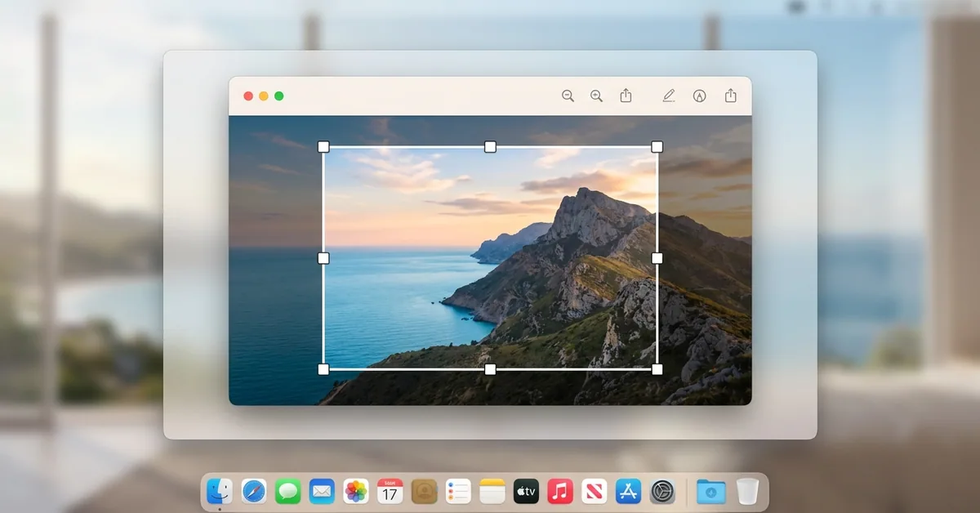The width and height of the screenshot is (980, 513).
Task: Open the Downloads folder in the Dock
Action: [710, 491]
